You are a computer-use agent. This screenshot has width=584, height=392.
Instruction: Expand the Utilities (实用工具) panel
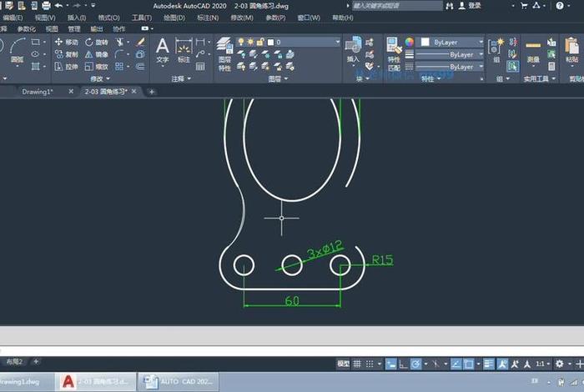tap(539, 78)
